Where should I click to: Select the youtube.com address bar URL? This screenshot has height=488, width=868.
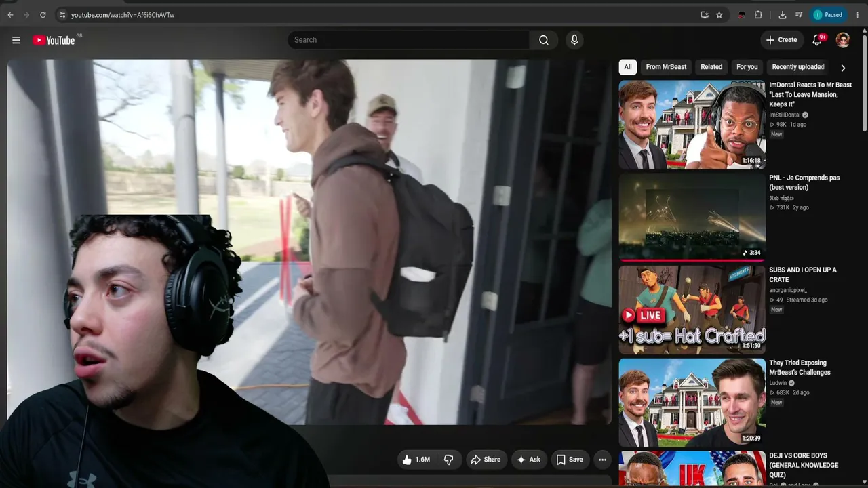click(123, 15)
